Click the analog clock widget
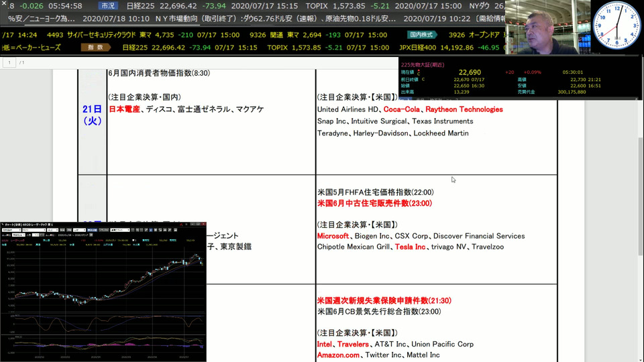Viewport: 644px width, 362px height. pos(616,25)
